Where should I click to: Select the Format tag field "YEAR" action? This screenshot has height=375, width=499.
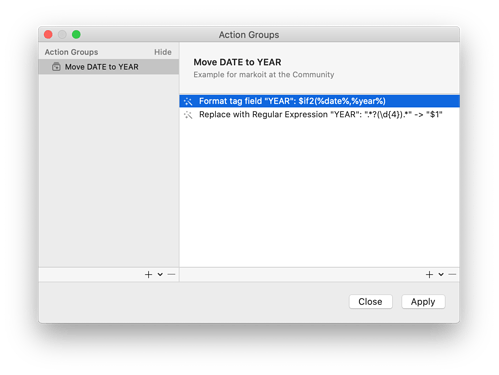tap(319, 101)
